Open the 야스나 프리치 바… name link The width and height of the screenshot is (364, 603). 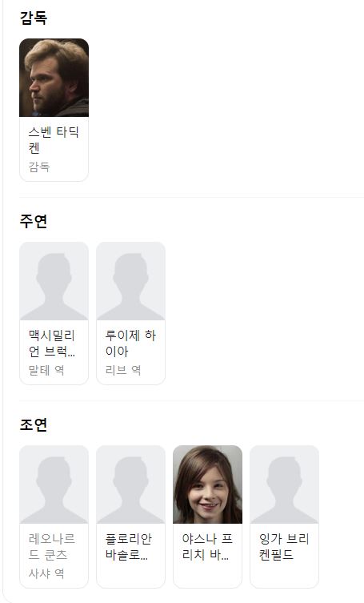[x=207, y=547]
